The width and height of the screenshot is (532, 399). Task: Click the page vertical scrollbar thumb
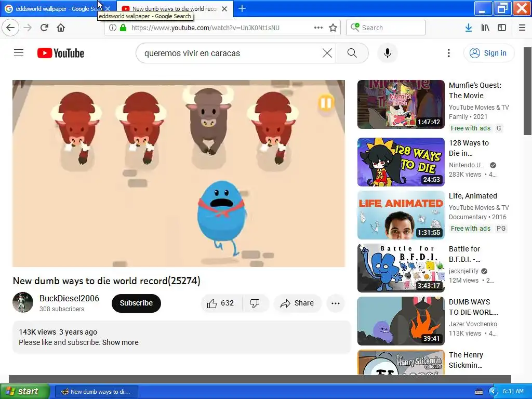point(527,91)
